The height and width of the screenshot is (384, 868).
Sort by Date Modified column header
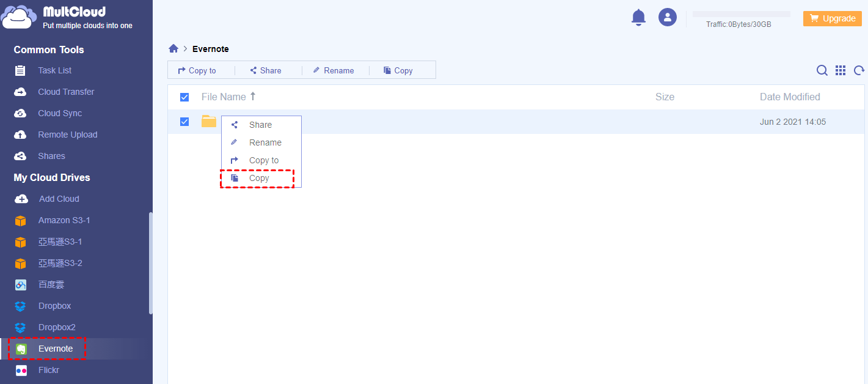click(790, 97)
